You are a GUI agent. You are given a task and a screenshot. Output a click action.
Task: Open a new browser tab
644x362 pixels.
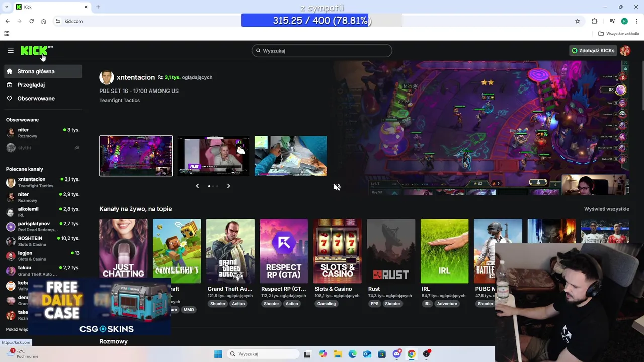click(98, 7)
